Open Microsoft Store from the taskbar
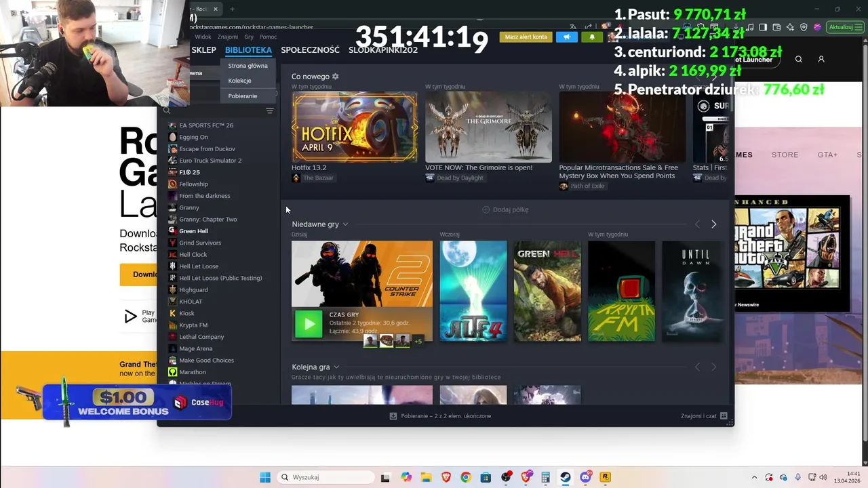The width and height of the screenshot is (868, 488). 486,477
